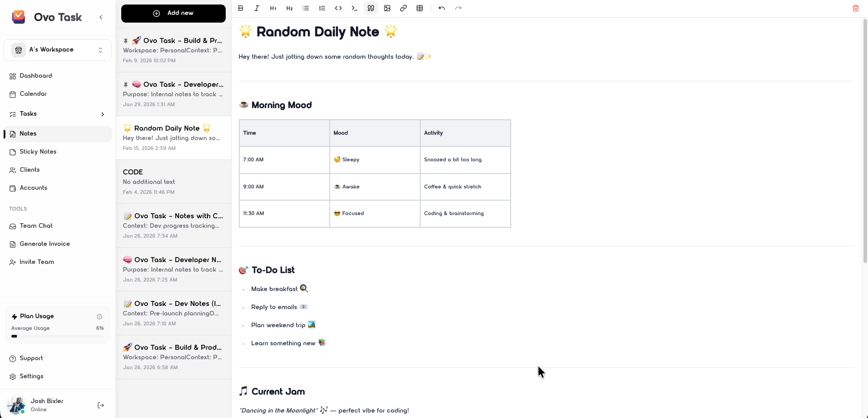Open Dashboard from sidebar
The height and width of the screenshot is (418, 868).
point(57,76)
